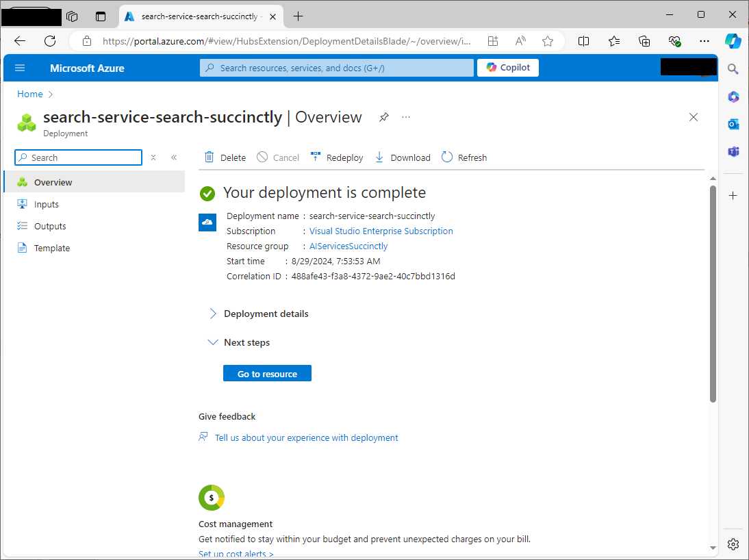
Task: Collapse the left menu with double chevron
Action: click(174, 157)
